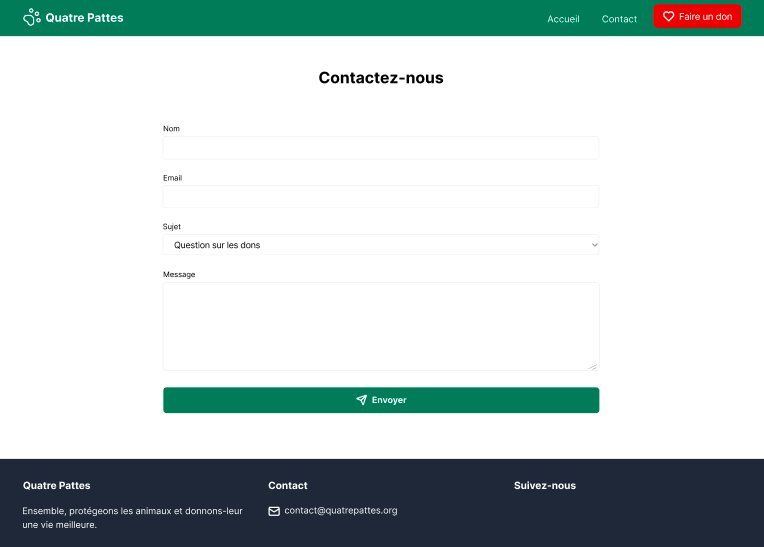Click the Quatre Pattes brand name in header

pos(84,17)
